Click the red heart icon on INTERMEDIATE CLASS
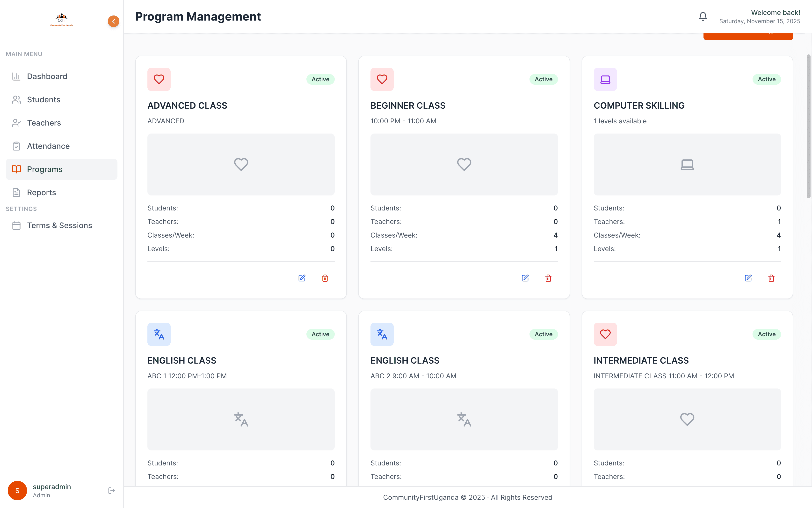The height and width of the screenshot is (508, 812). pos(605,334)
